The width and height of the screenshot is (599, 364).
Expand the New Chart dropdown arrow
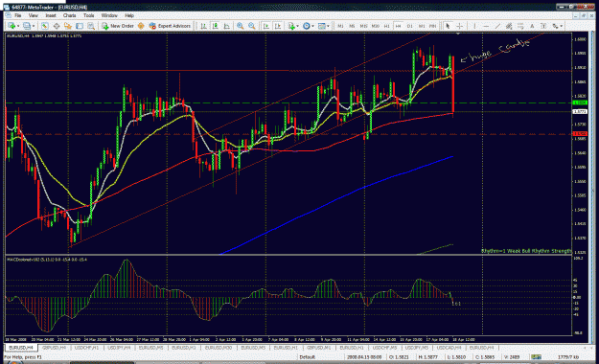pyautogui.click(x=18, y=26)
